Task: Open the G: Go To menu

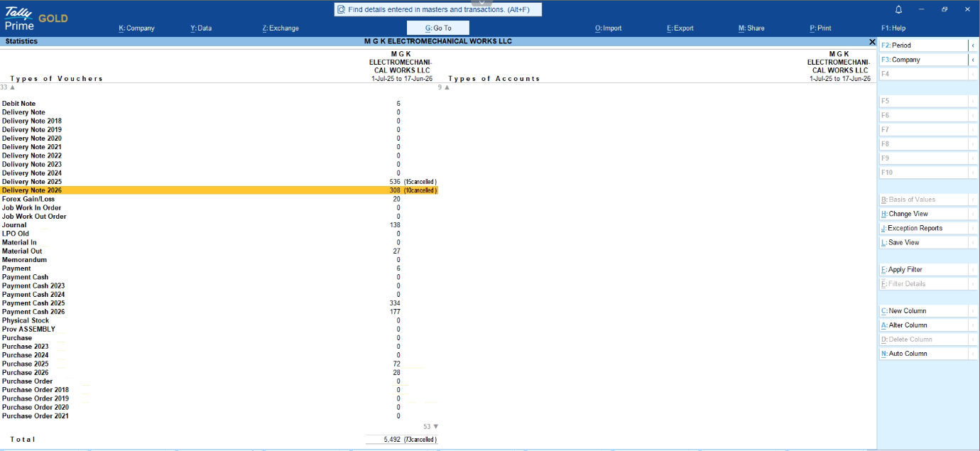Action: (438, 28)
